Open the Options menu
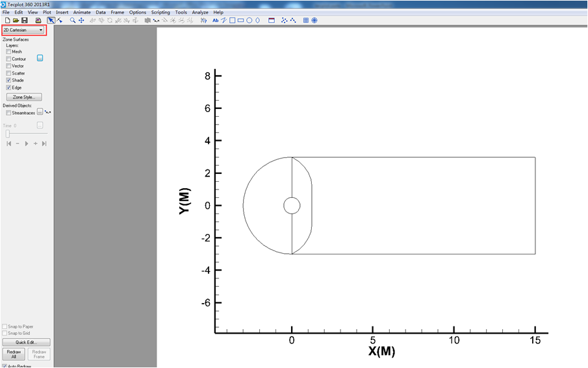Image resolution: width=588 pixels, height=368 pixels. [138, 12]
